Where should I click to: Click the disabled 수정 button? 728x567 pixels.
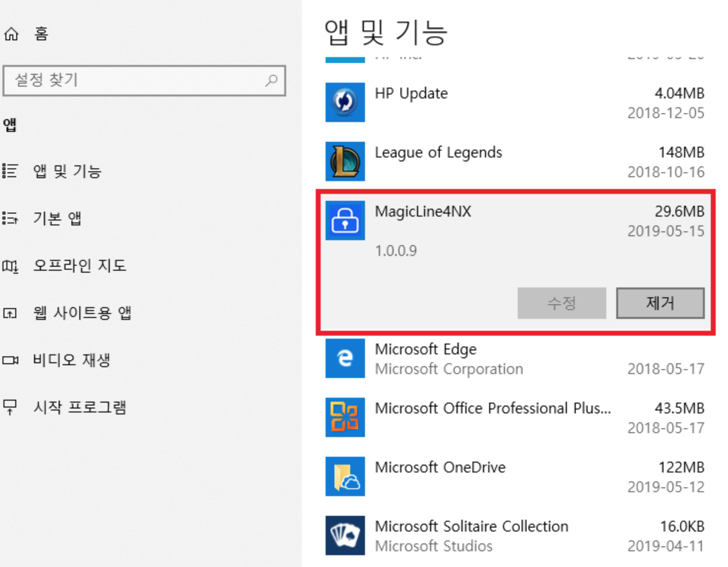click(x=562, y=303)
